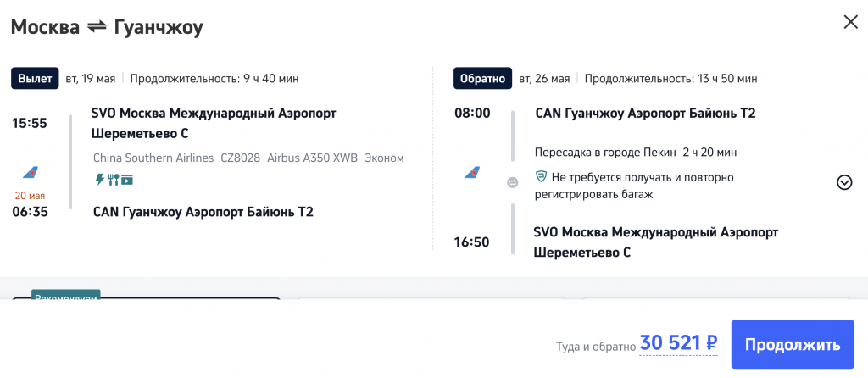Click the in-flight entertainment icon
Image resolution: width=868 pixels, height=378 pixels.
pyautogui.click(x=127, y=180)
